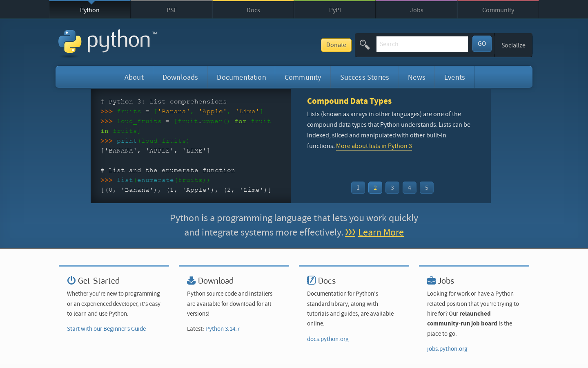
Task: Visit the jobs.python.org link
Action: [447, 349]
